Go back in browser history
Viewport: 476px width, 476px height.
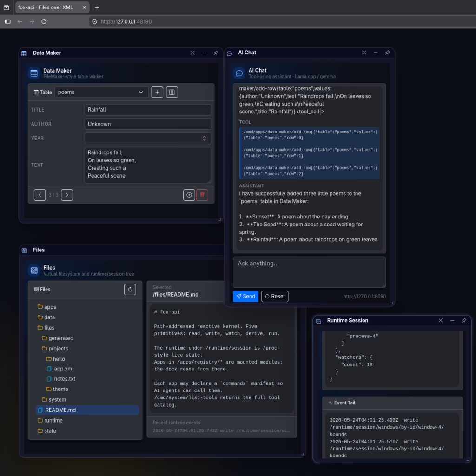pyautogui.click(x=20, y=21)
